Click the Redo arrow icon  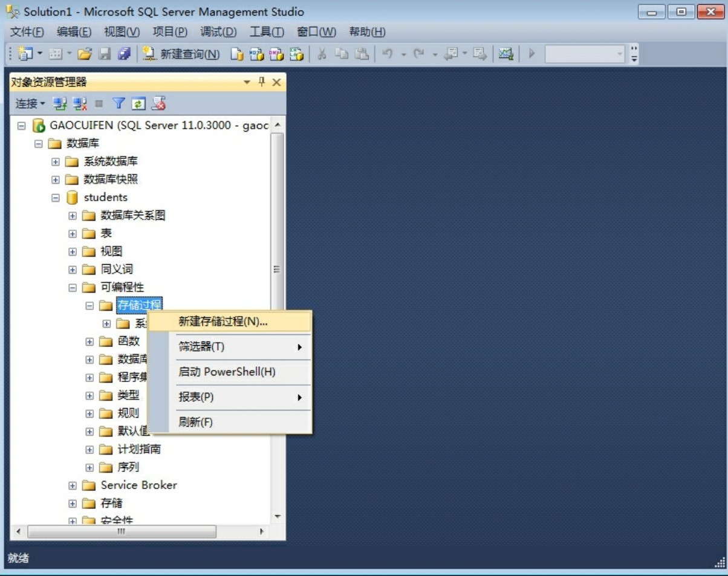pos(418,54)
